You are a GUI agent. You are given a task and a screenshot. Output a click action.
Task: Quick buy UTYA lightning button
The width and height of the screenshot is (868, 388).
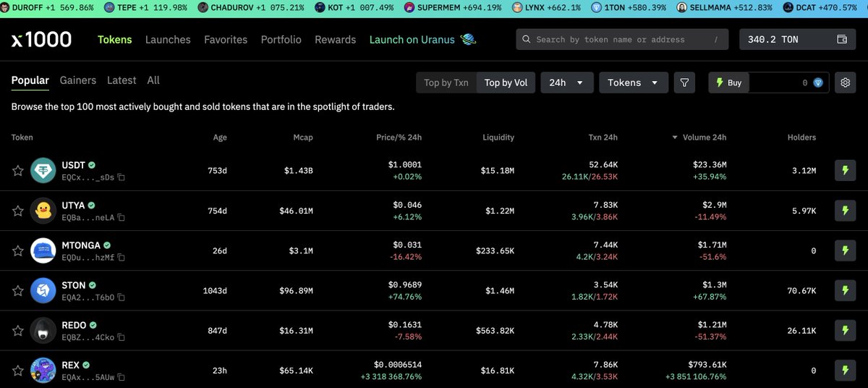coord(845,211)
